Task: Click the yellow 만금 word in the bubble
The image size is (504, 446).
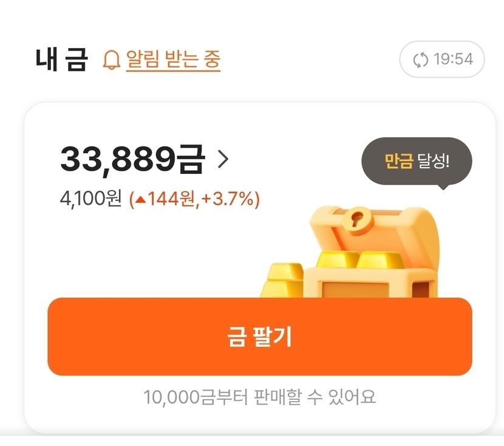Action: 399,161
